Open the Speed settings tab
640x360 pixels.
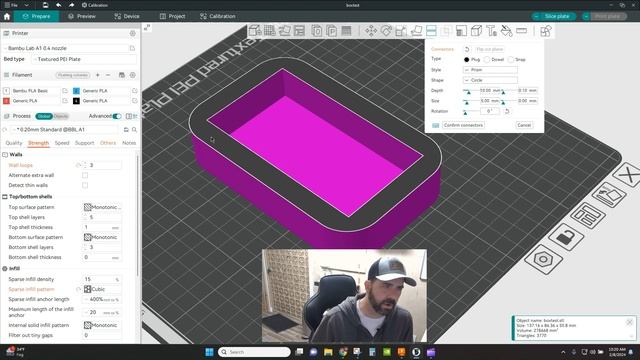62,143
